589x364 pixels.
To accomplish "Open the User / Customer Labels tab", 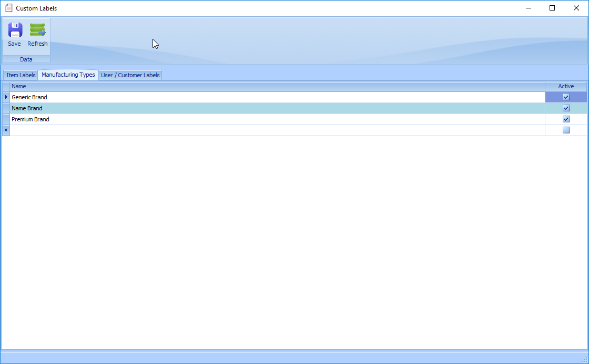I will [x=130, y=75].
